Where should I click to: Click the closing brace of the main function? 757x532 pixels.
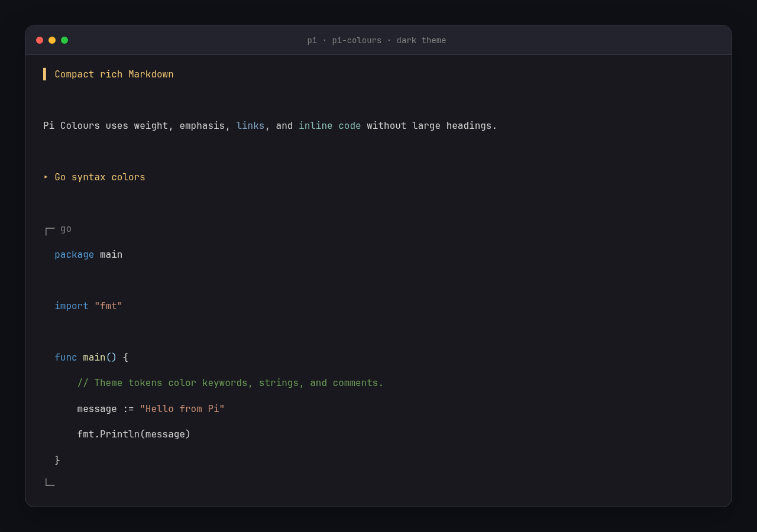point(57,460)
